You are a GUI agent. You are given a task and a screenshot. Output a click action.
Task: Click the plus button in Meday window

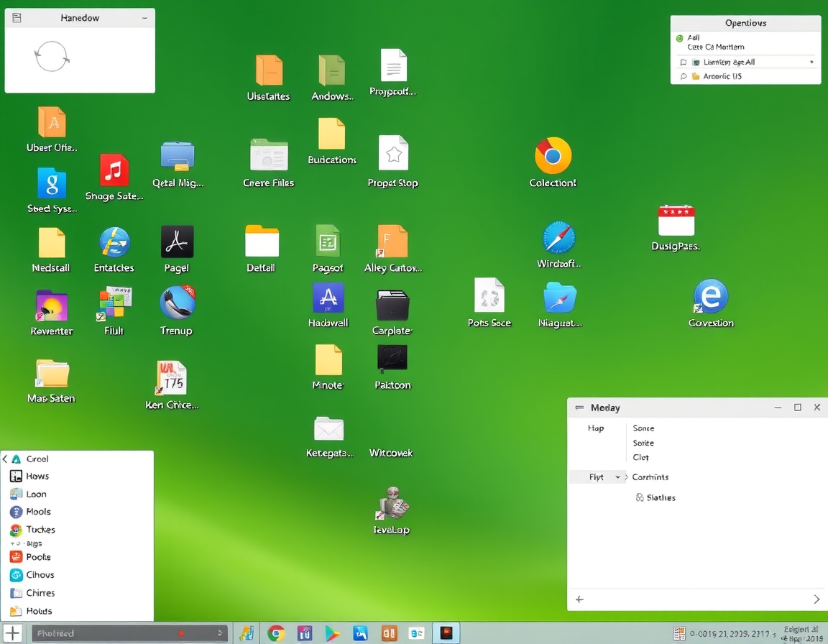[579, 599]
